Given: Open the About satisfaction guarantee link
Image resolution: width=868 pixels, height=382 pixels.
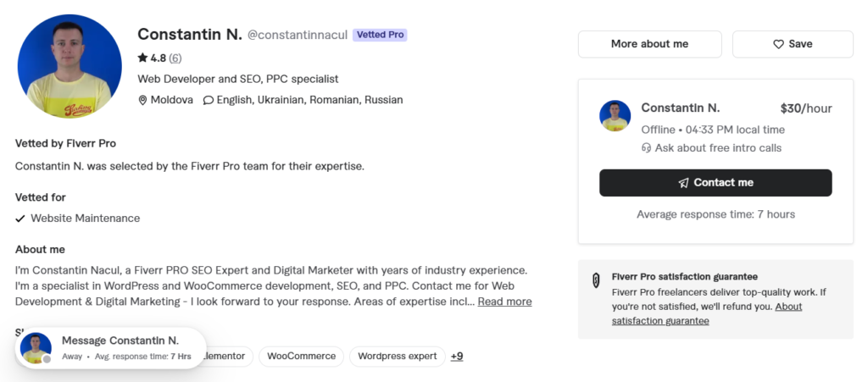Looking at the screenshot, I should tap(707, 313).
